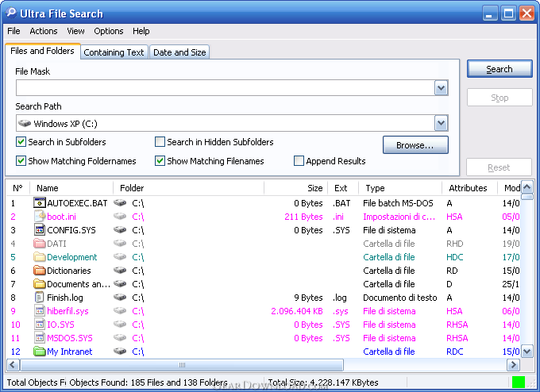Click the drive icon in Development row

point(120,257)
